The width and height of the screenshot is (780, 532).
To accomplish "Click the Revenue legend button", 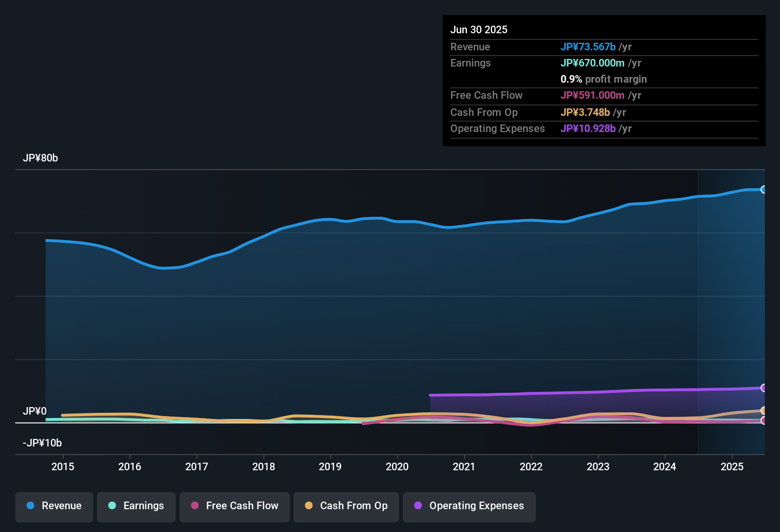I will [54, 506].
